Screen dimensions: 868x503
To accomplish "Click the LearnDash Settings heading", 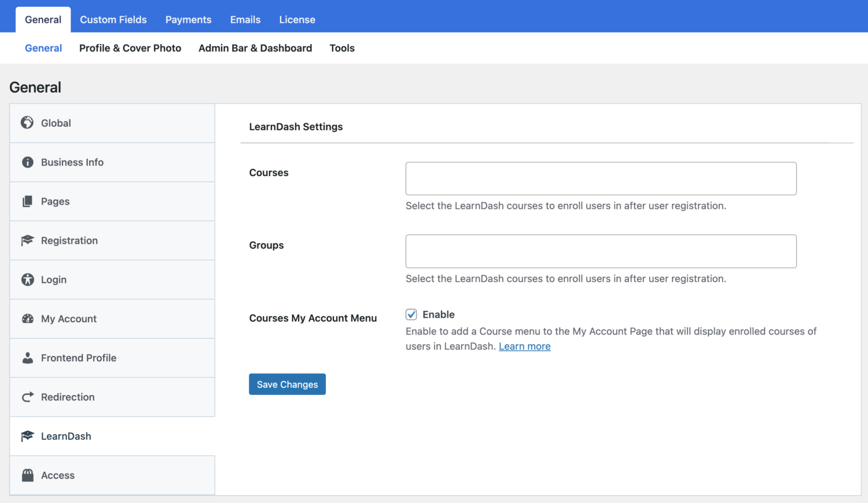I will click(x=296, y=127).
